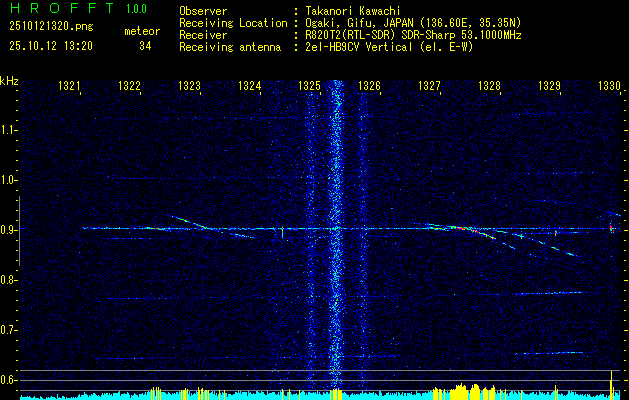Click the 1328 time axis marker
This screenshot has height=400, width=629.
489,85
